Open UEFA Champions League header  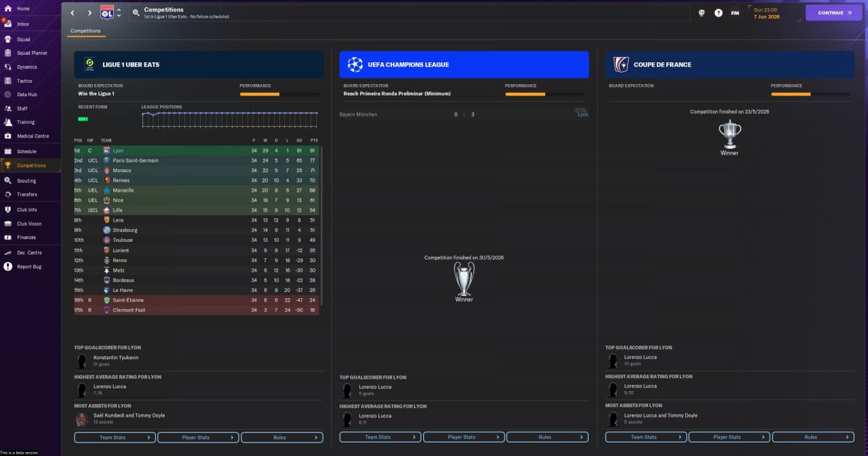coord(464,64)
